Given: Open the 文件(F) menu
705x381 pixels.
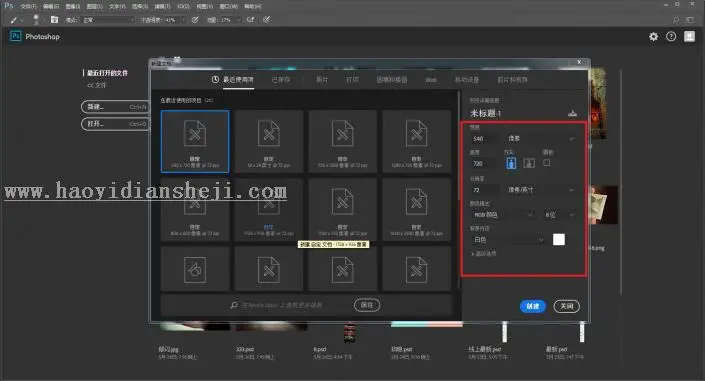Looking at the screenshot, I should click(x=28, y=6).
